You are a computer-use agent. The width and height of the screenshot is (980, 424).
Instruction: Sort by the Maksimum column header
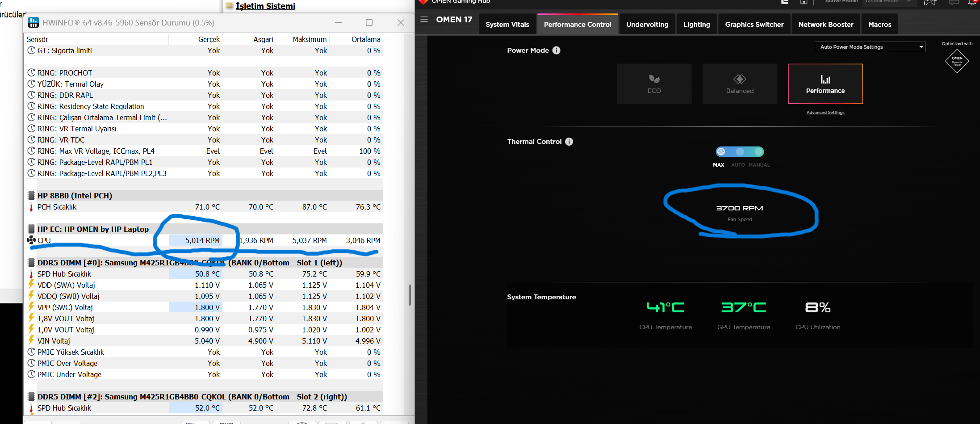[x=302, y=39]
